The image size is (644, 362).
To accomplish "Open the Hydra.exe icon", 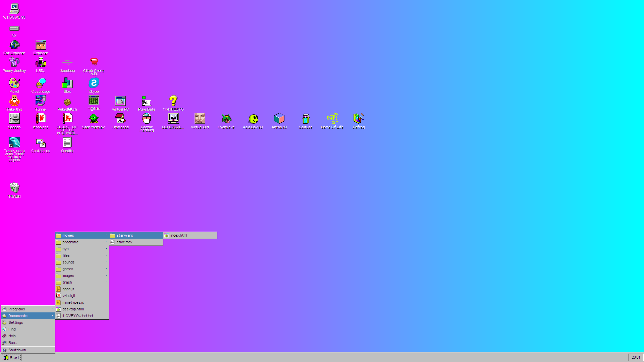I will point(226,119).
